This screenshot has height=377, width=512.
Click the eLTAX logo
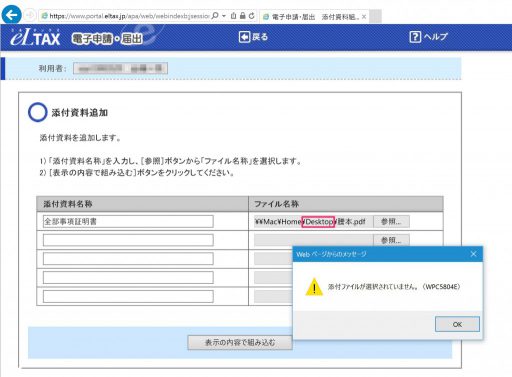(35, 37)
